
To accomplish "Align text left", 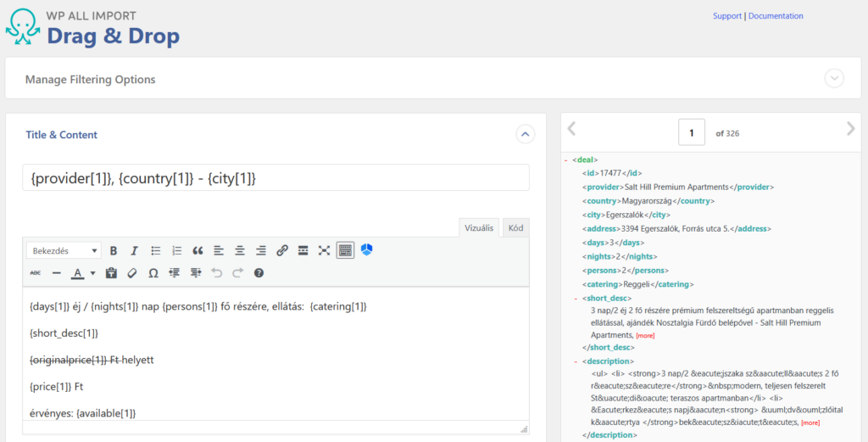I will pos(219,251).
